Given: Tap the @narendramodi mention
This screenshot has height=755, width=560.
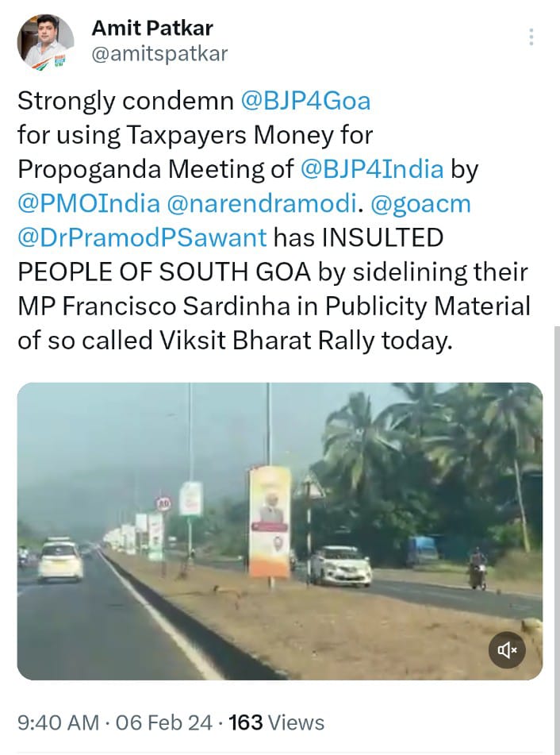Looking at the screenshot, I should (259, 203).
